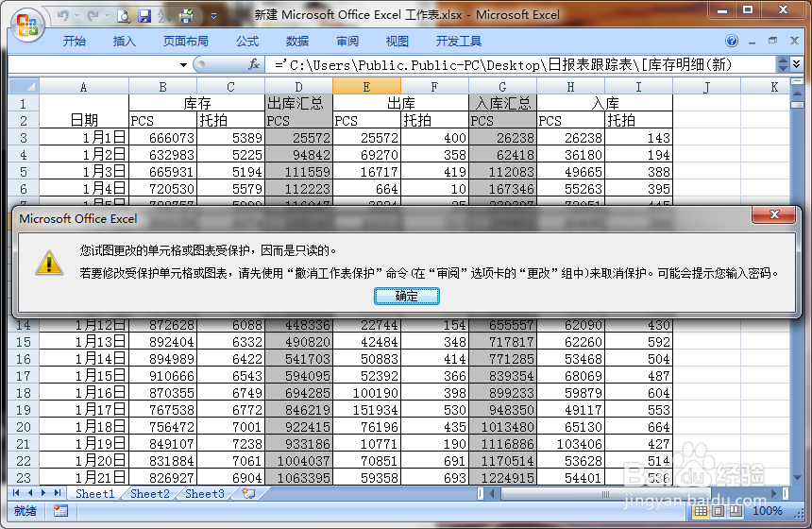Click the 100% zoom level in status bar
This screenshot has width=812, height=529.
767,511
